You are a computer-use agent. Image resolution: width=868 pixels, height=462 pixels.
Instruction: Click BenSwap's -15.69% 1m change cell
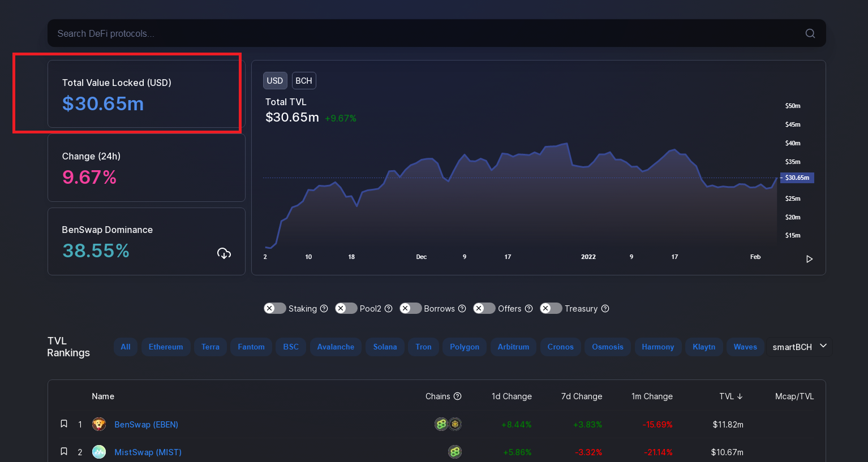pyautogui.click(x=658, y=424)
